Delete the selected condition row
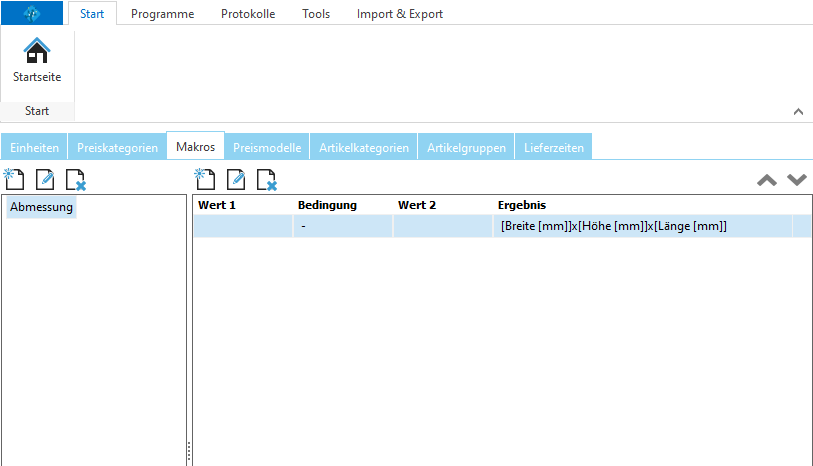This screenshot has width=813, height=466. (x=267, y=180)
